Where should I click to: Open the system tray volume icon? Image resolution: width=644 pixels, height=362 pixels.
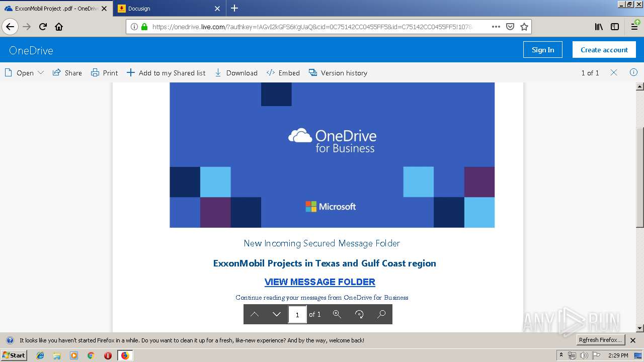584,355
